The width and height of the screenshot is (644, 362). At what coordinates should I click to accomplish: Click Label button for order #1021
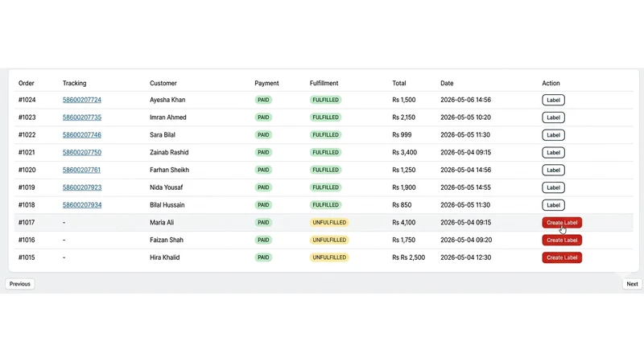(553, 153)
